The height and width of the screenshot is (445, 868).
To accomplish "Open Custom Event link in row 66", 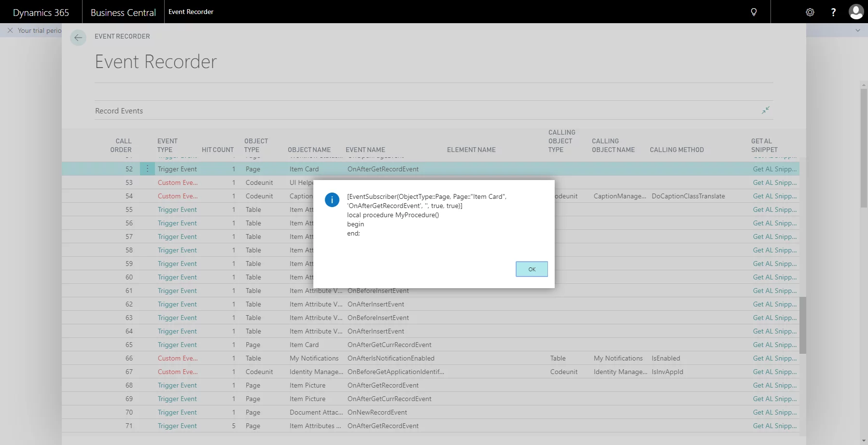I will pyautogui.click(x=177, y=358).
